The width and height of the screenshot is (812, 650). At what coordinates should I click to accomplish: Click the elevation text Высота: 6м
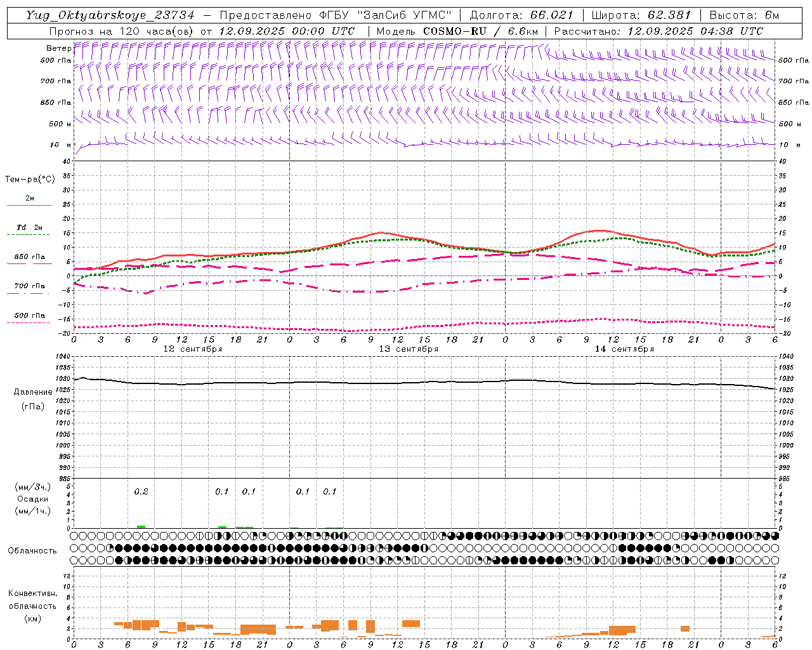tap(744, 15)
